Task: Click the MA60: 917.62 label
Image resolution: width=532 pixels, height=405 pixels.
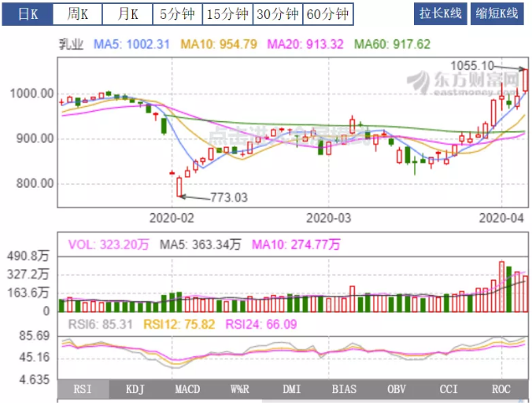Action: pos(392,44)
